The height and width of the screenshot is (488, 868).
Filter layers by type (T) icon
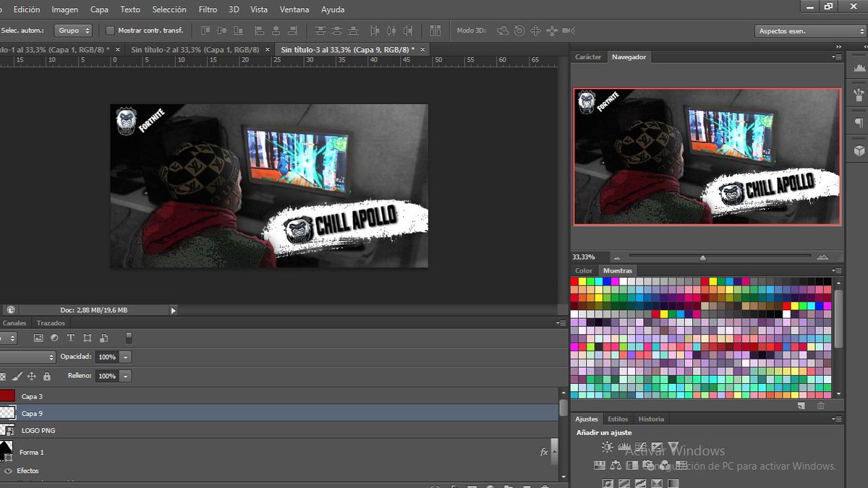click(71, 338)
